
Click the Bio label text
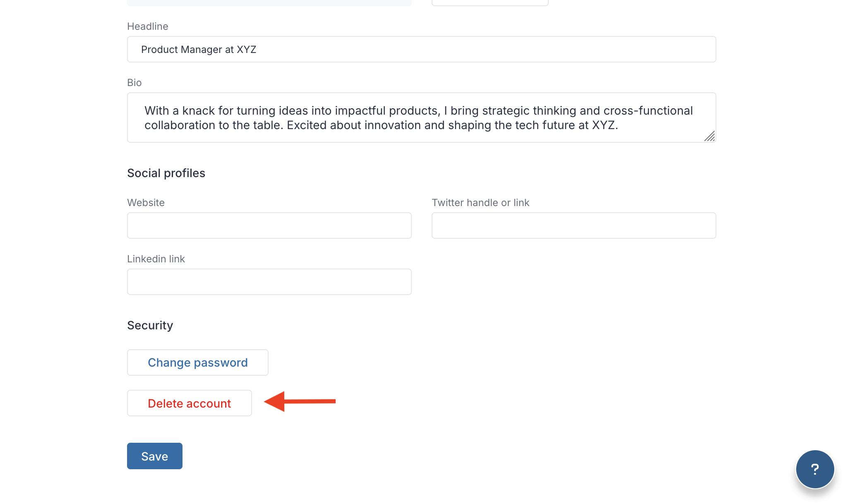point(134,83)
